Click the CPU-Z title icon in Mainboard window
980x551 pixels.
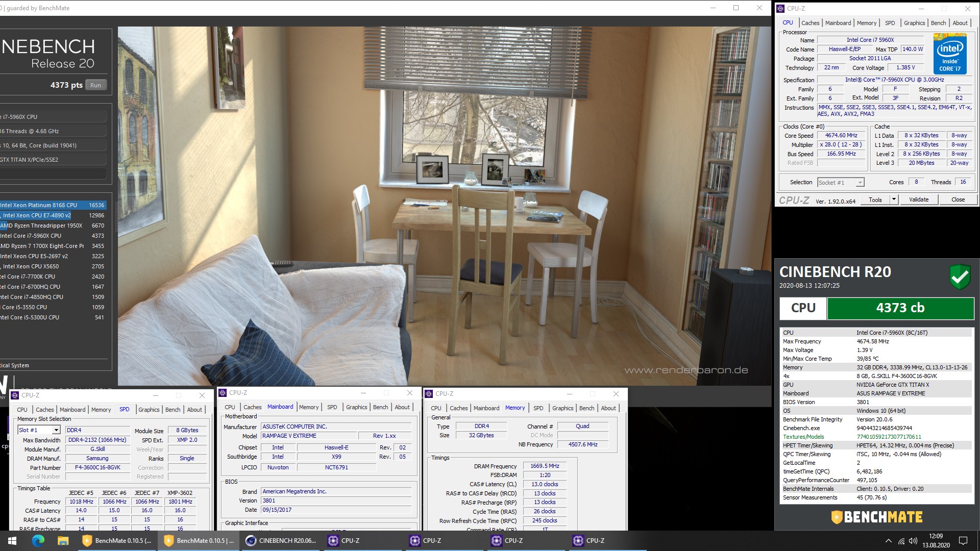click(x=223, y=393)
